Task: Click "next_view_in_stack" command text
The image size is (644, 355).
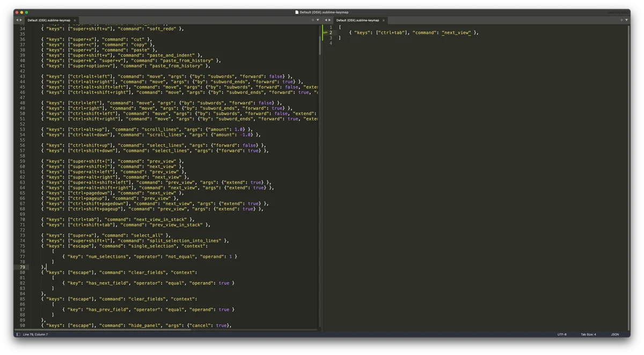Action: (160, 220)
